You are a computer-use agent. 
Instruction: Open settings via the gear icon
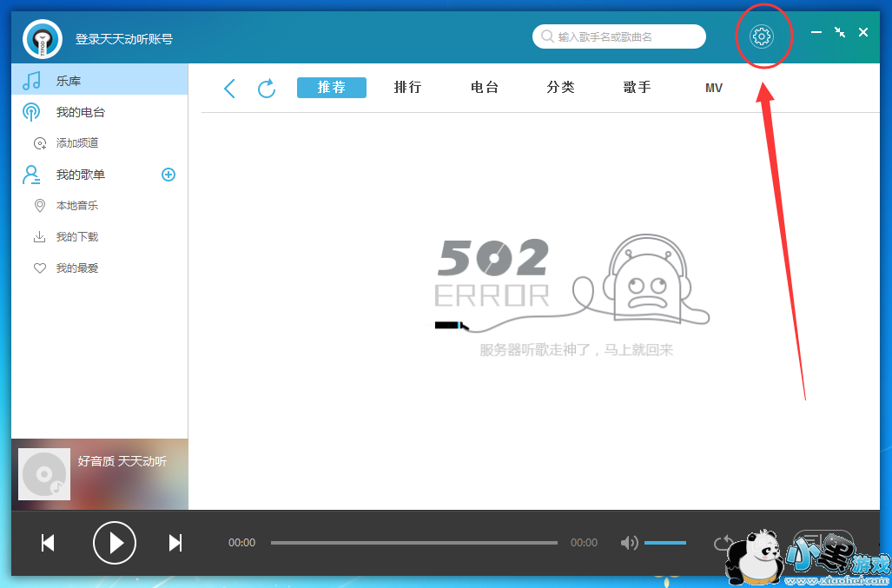pos(762,36)
